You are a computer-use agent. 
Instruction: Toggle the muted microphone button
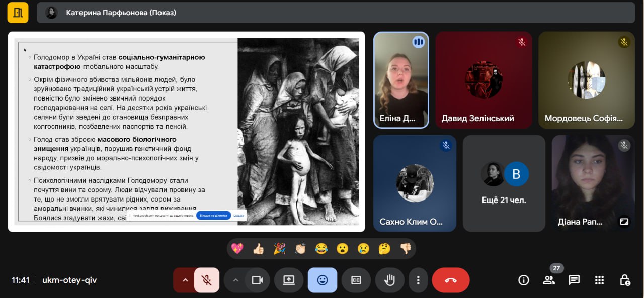click(x=207, y=280)
